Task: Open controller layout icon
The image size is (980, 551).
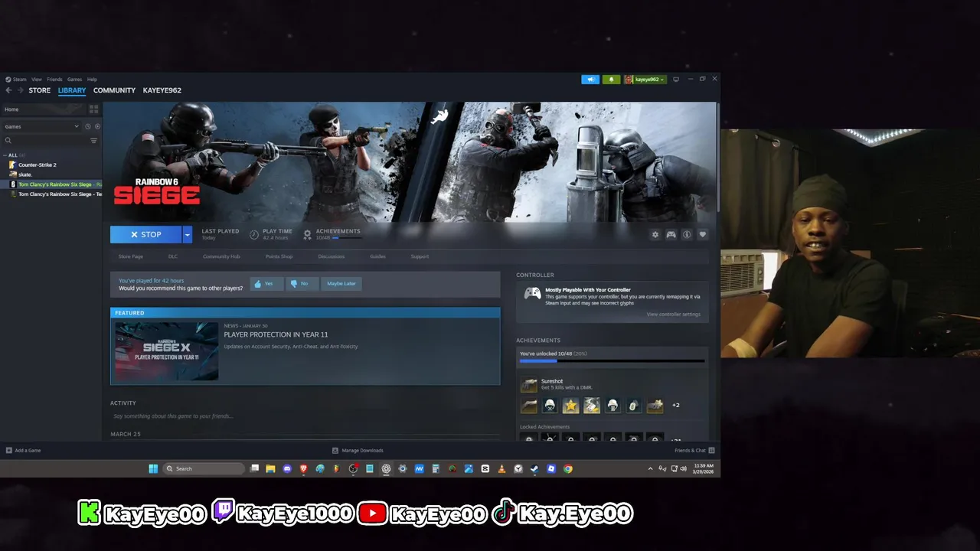Action: click(x=671, y=235)
